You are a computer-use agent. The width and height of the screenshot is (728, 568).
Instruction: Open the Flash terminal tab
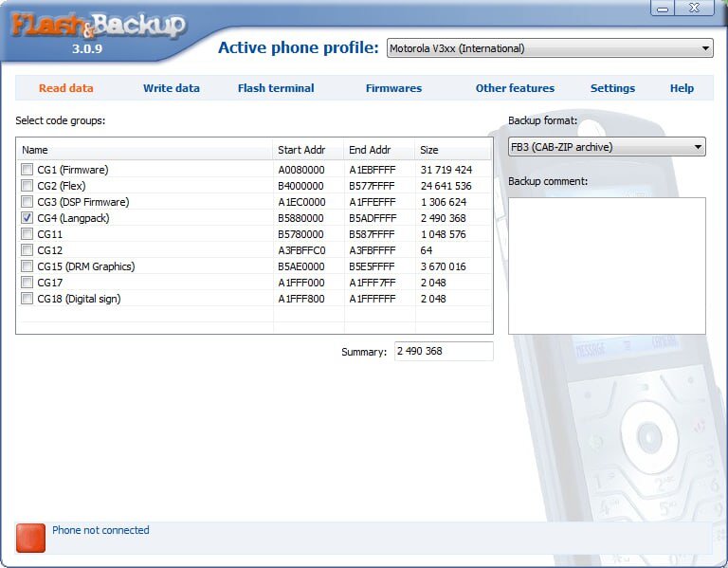coord(276,88)
